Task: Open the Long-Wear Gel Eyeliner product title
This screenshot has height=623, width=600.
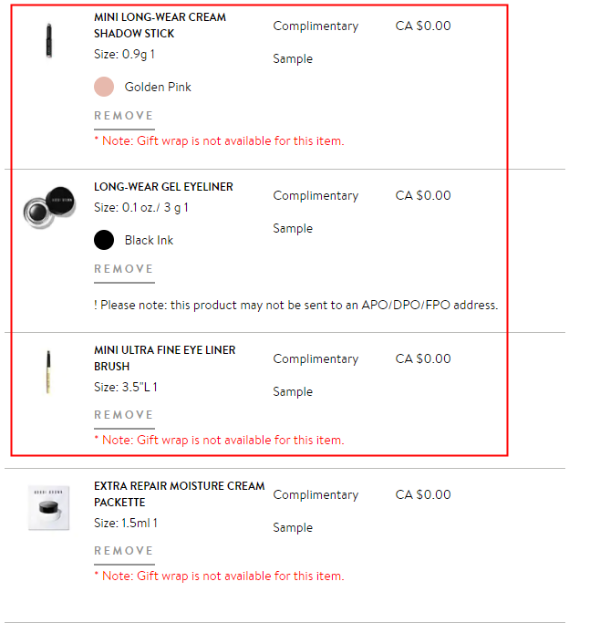Action: coord(164,187)
